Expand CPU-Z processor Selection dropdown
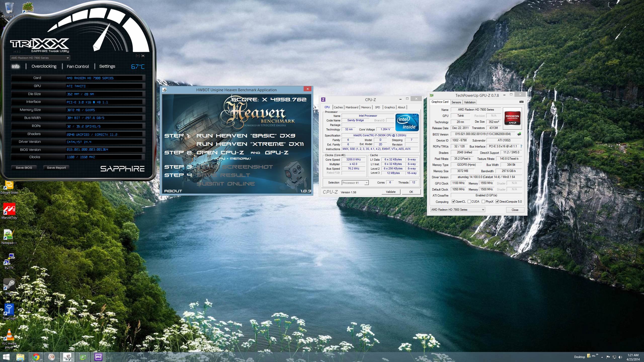Image resolution: width=644 pixels, height=362 pixels. [x=367, y=183]
